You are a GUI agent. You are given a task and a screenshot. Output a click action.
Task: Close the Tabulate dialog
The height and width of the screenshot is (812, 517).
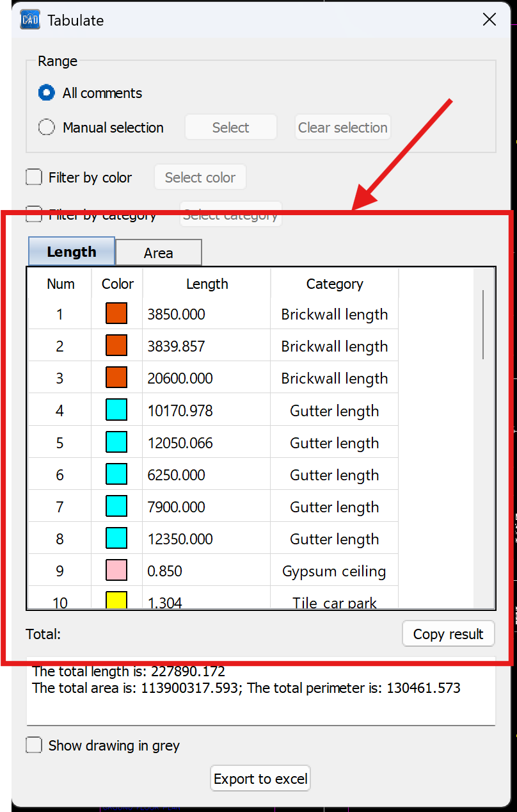489,20
